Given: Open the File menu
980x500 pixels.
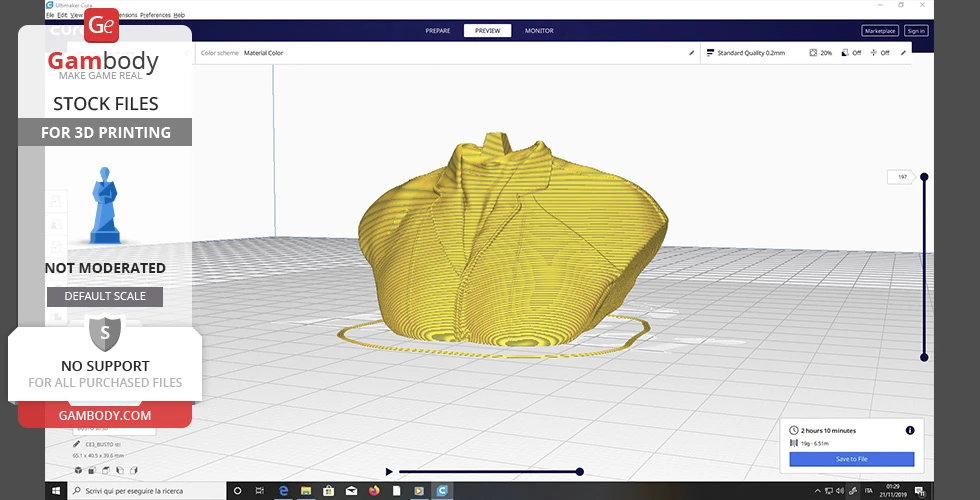Looking at the screenshot, I should (x=50, y=14).
